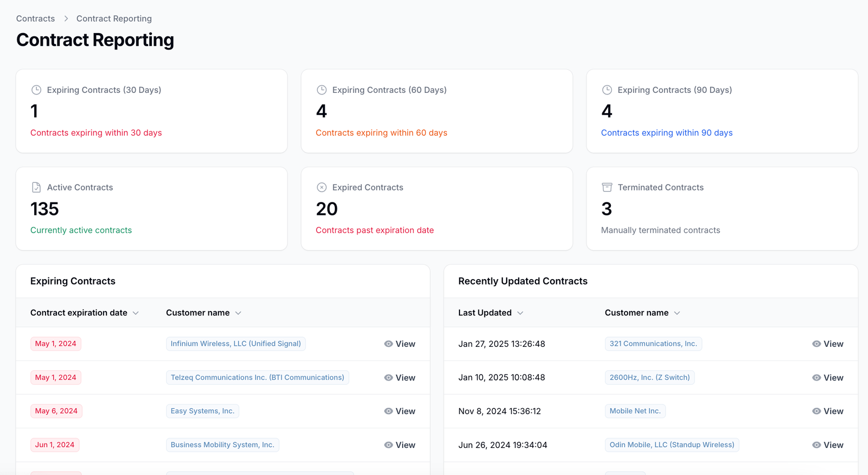868x475 pixels.
Task: Expand Customer name dropdown in Expiring Contracts
Action: pyautogui.click(x=238, y=313)
